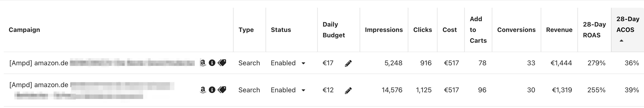Viewport: 644px width, 108px height.
Task: Sort by Daily Budget column header
Action: 334,30
